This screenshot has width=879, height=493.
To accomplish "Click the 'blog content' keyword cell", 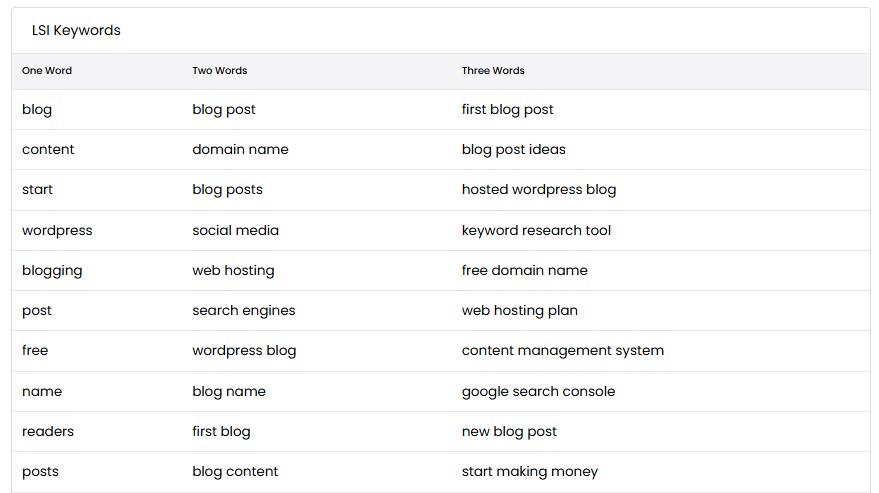I will pyautogui.click(x=235, y=472).
